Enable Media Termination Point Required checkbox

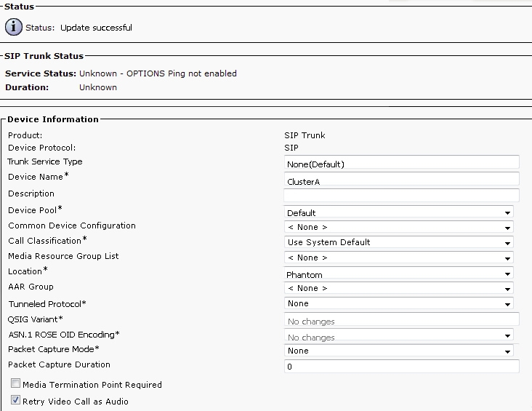15,384
